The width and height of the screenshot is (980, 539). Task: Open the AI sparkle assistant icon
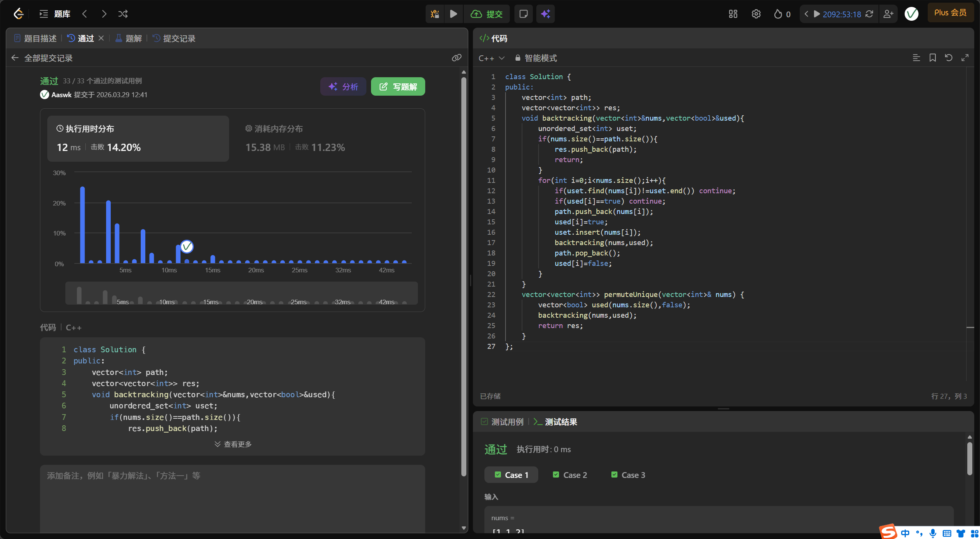[x=546, y=14]
